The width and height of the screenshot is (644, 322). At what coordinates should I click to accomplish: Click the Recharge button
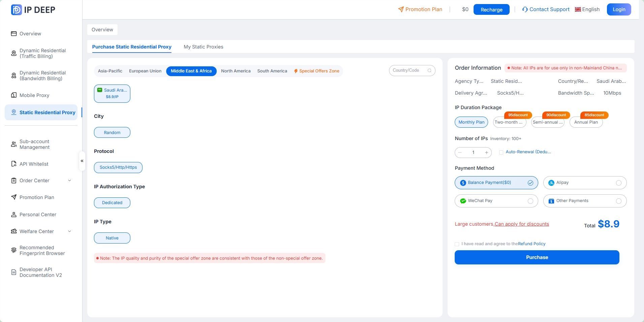(x=491, y=9)
